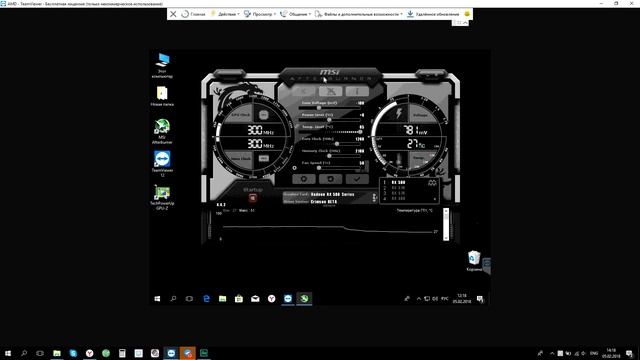
Task: Click the monitoring graph vertical scrollbar
Action: click(446, 224)
